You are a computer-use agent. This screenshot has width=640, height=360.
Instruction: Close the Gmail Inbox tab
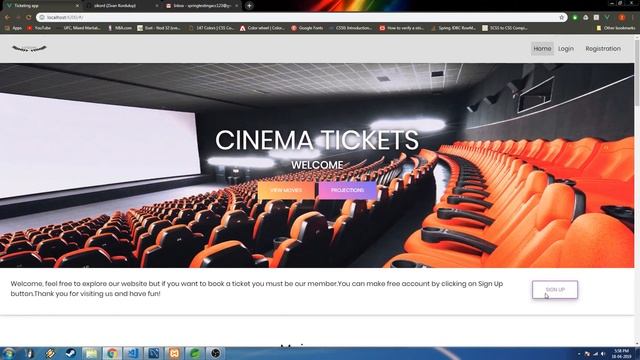pos(236,6)
